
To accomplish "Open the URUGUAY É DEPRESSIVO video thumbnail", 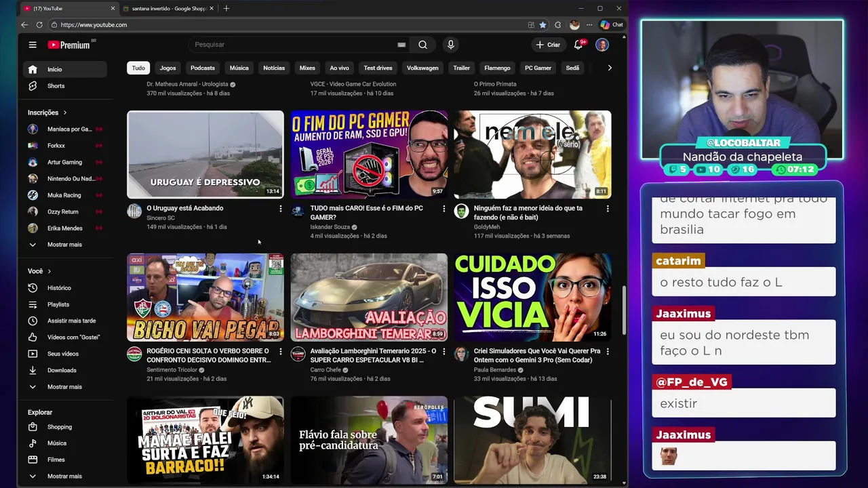I will tap(205, 155).
